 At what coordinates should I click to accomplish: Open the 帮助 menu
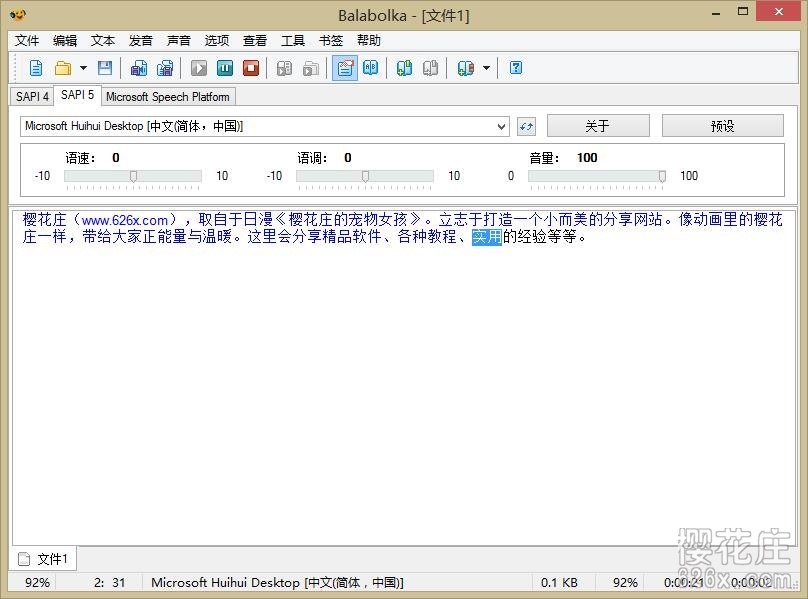[x=369, y=40]
